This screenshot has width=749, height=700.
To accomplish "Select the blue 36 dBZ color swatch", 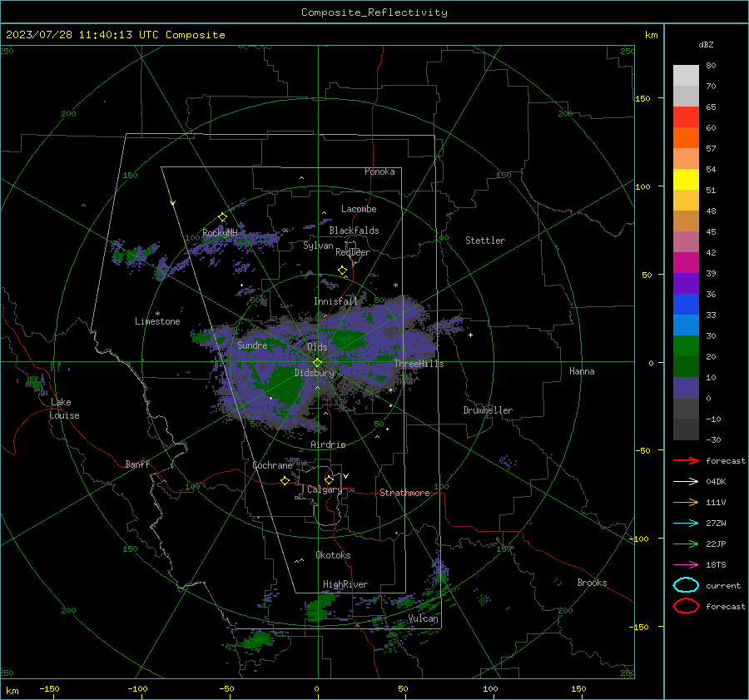I will (x=686, y=304).
